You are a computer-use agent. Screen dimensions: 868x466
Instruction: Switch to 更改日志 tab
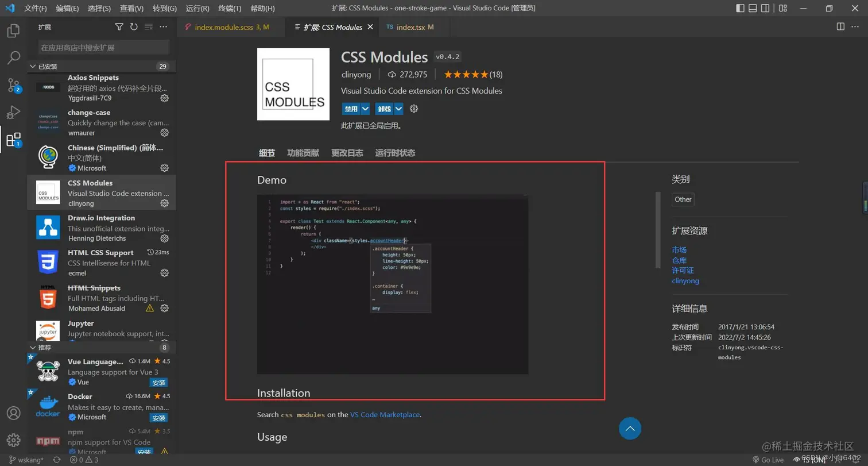coord(347,153)
